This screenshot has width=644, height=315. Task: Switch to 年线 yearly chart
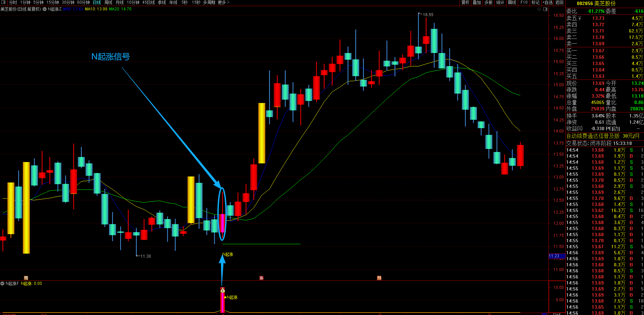point(173,2)
